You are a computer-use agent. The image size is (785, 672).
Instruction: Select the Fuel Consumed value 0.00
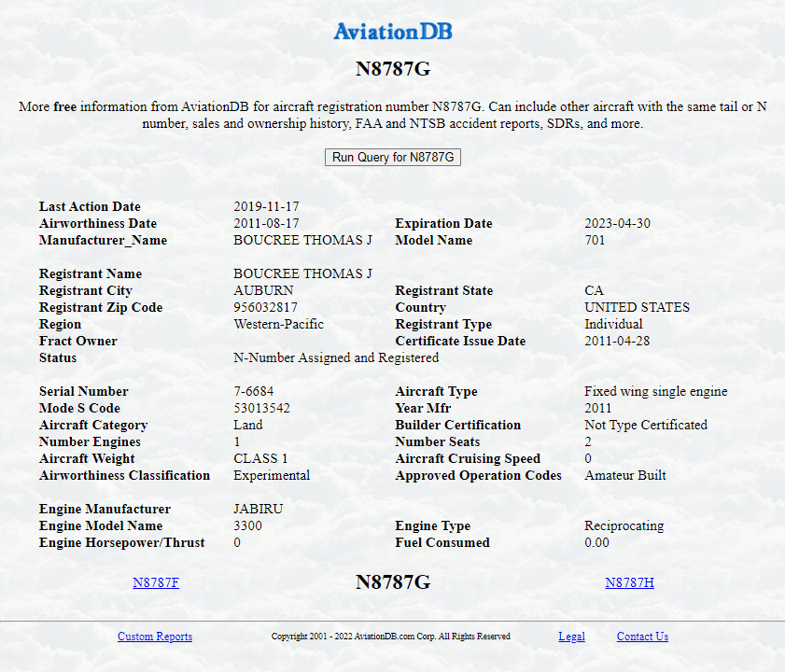coord(596,542)
